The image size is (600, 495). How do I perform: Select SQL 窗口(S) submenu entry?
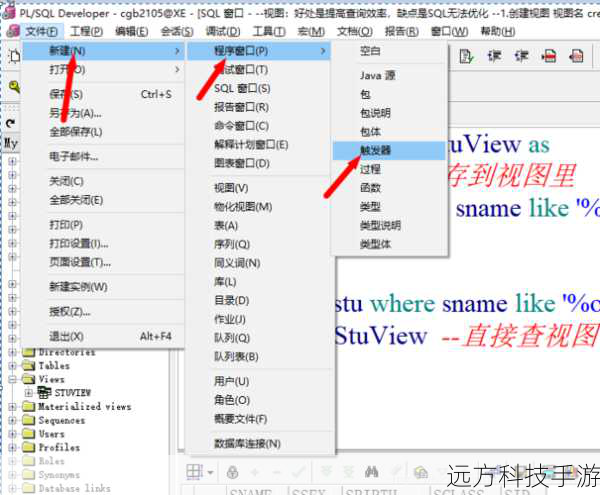[x=259, y=88]
